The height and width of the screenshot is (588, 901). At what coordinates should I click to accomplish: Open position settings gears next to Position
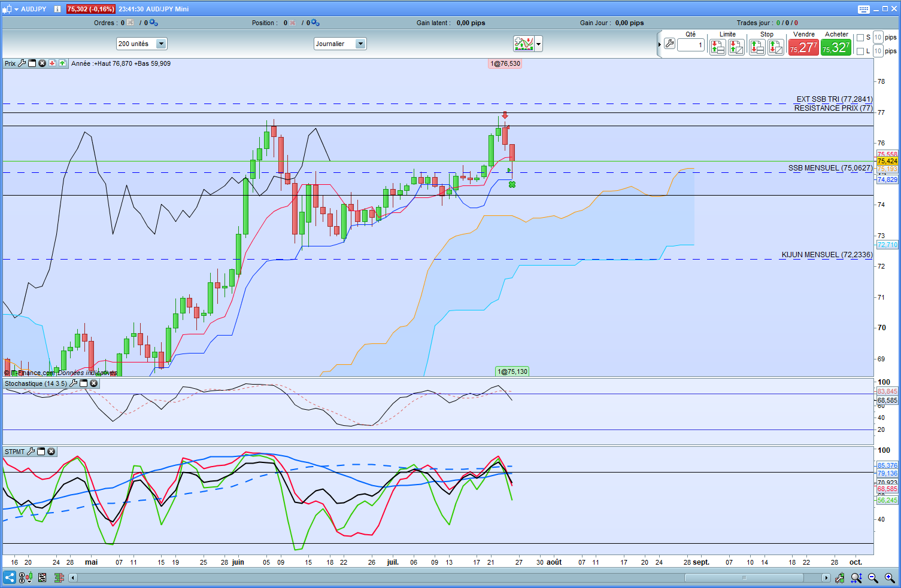[315, 23]
